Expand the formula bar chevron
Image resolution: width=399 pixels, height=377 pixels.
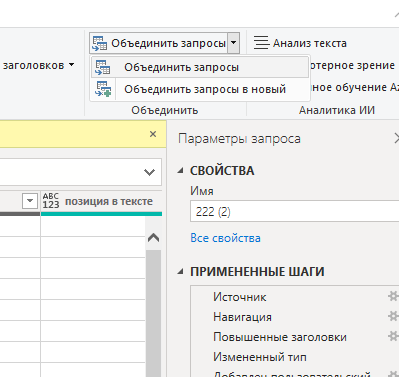pos(149,172)
